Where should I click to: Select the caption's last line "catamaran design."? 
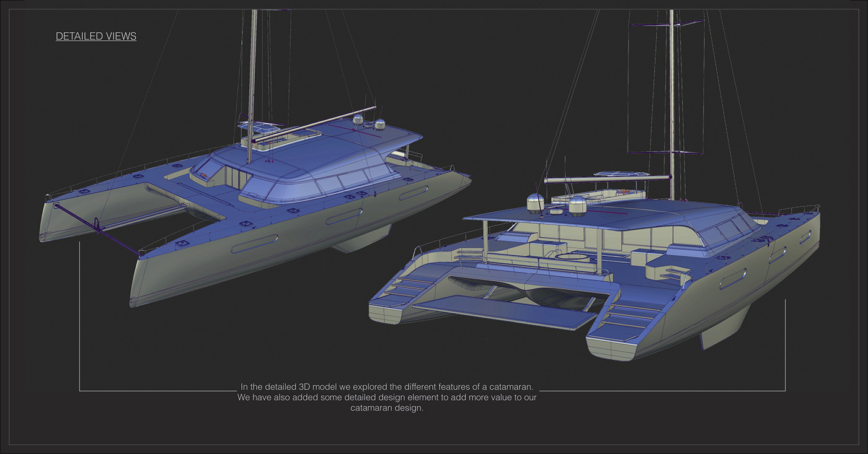[387, 408]
